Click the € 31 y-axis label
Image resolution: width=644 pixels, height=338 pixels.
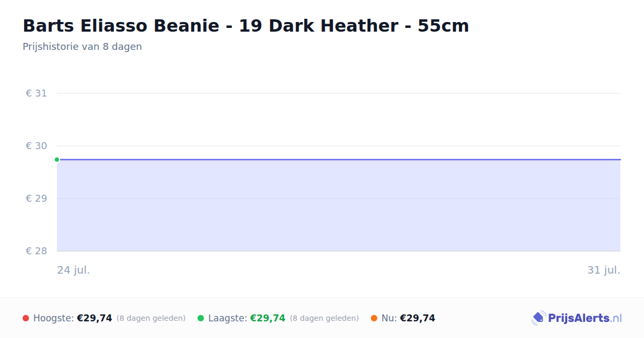36,93
